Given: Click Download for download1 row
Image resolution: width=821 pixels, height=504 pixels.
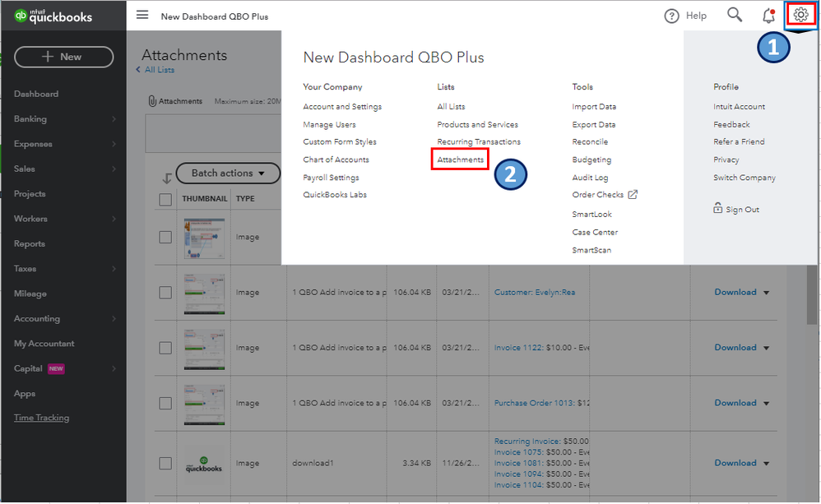Looking at the screenshot, I should [735, 463].
